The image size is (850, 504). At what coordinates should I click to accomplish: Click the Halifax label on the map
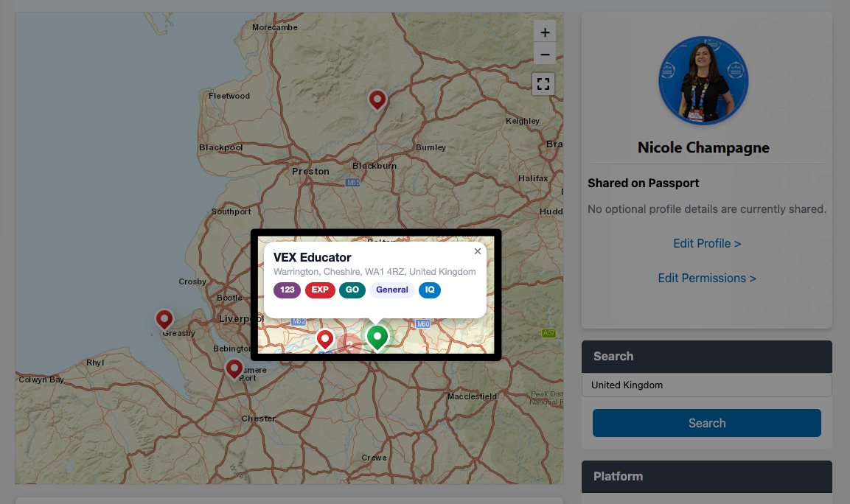pyautogui.click(x=533, y=178)
